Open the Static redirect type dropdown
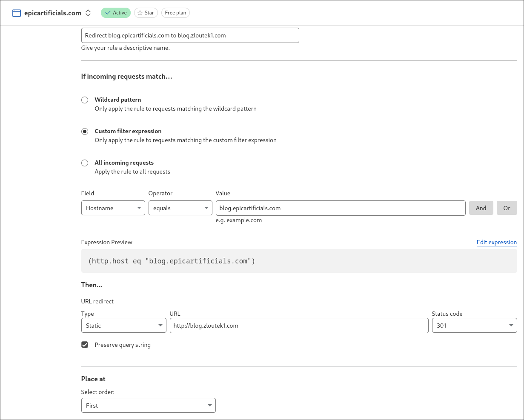The width and height of the screenshot is (524, 420). coord(123,326)
